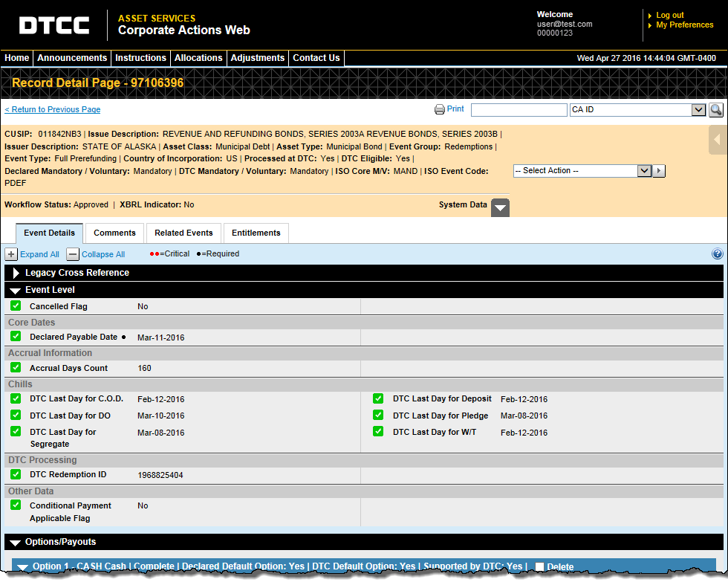The height and width of the screenshot is (585, 728).
Task: Open the Select Action dropdown
Action: point(582,171)
